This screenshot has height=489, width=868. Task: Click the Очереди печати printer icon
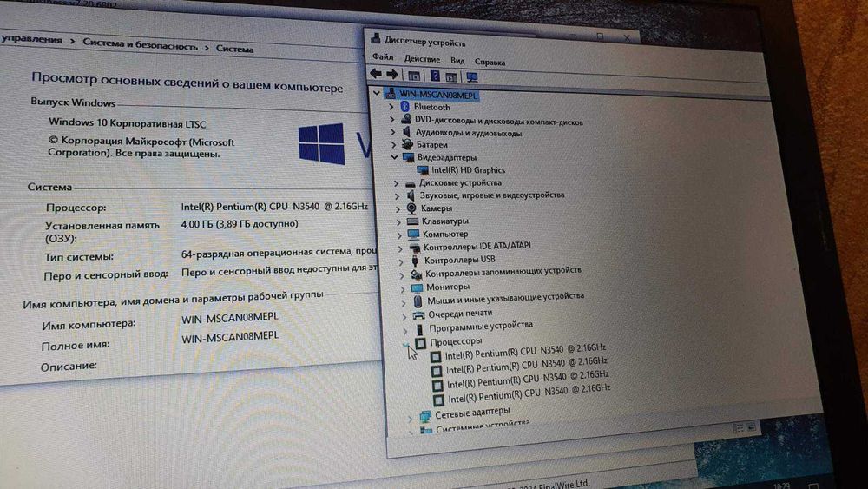(x=419, y=315)
